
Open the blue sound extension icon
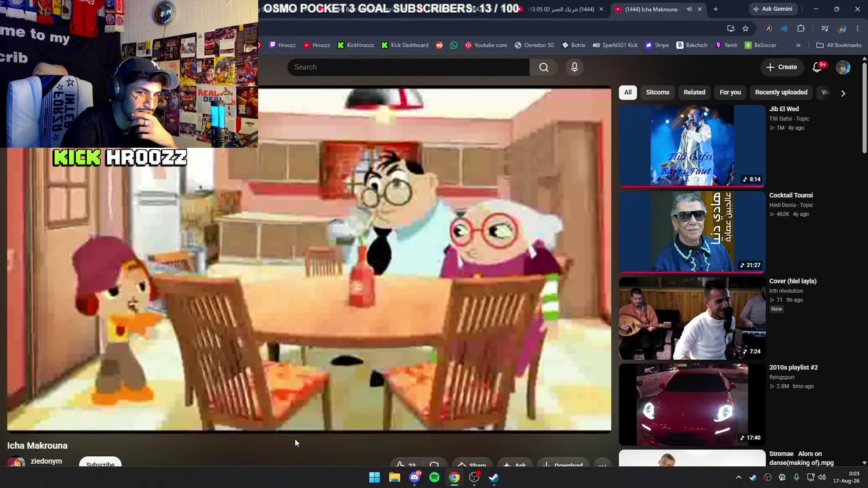784,28
